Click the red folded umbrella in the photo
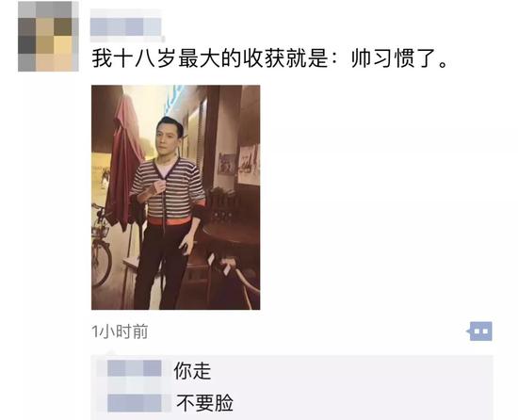 click(x=125, y=162)
